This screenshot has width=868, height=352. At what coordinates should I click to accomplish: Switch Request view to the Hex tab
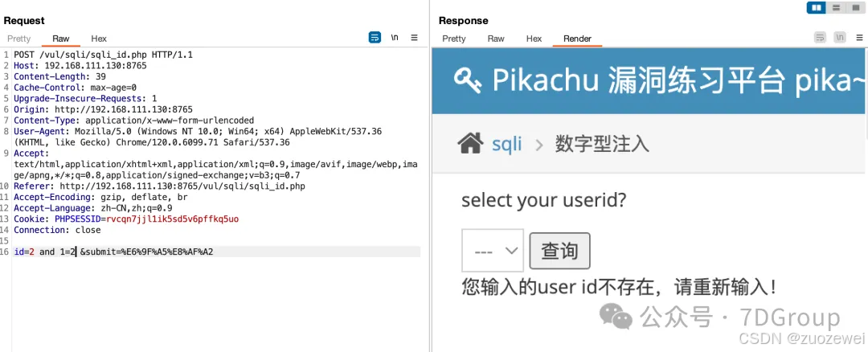coord(99,39)
